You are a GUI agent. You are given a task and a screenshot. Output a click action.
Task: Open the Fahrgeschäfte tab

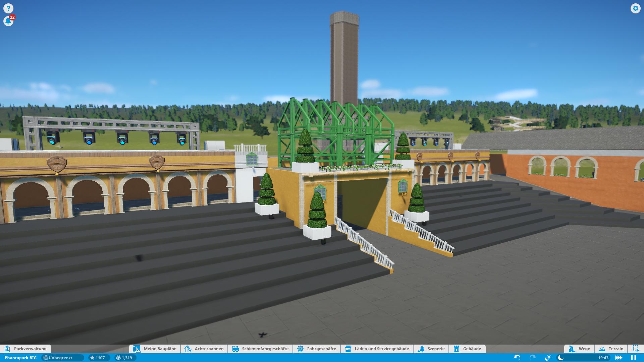click(317, 349)
